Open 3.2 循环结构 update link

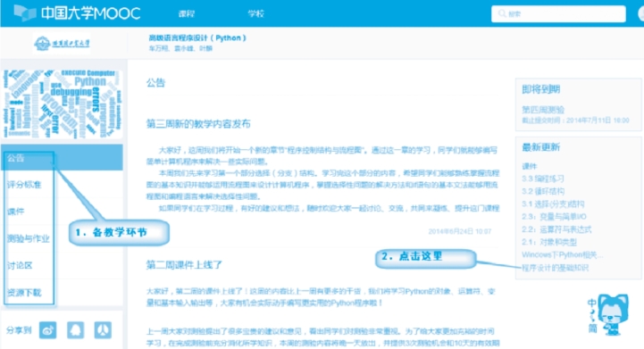543,191
